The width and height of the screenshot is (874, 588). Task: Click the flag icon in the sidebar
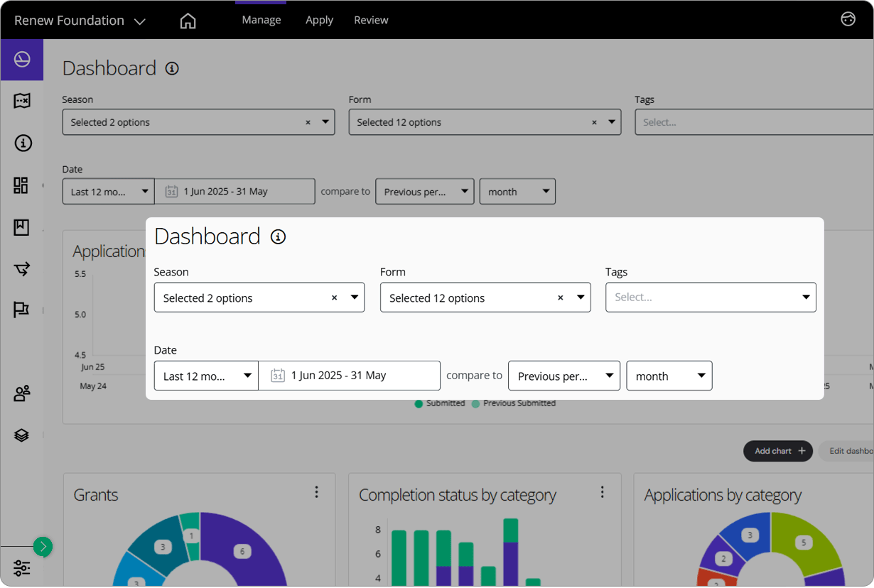[x=21, y=310]
